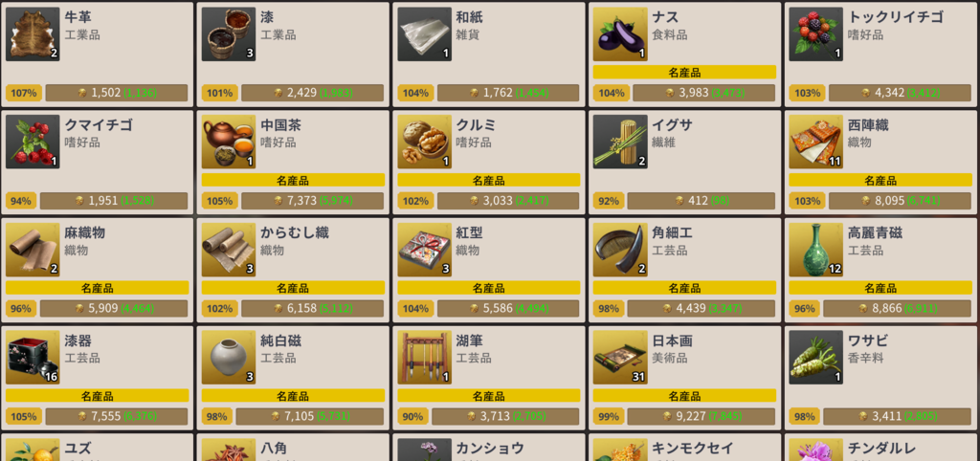
Task: Click the 西陣織 item name
Action: click(868, 125)
